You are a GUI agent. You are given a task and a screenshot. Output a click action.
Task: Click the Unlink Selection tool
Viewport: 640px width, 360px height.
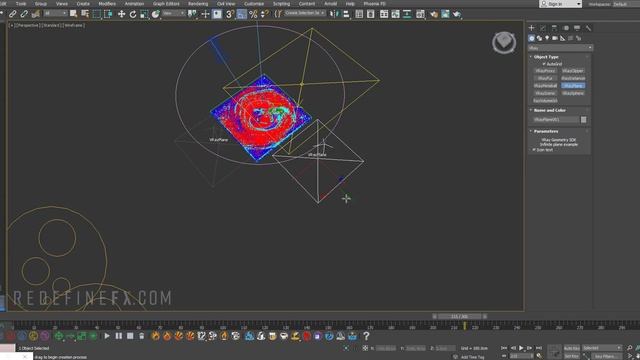click(x=24, y=14)
